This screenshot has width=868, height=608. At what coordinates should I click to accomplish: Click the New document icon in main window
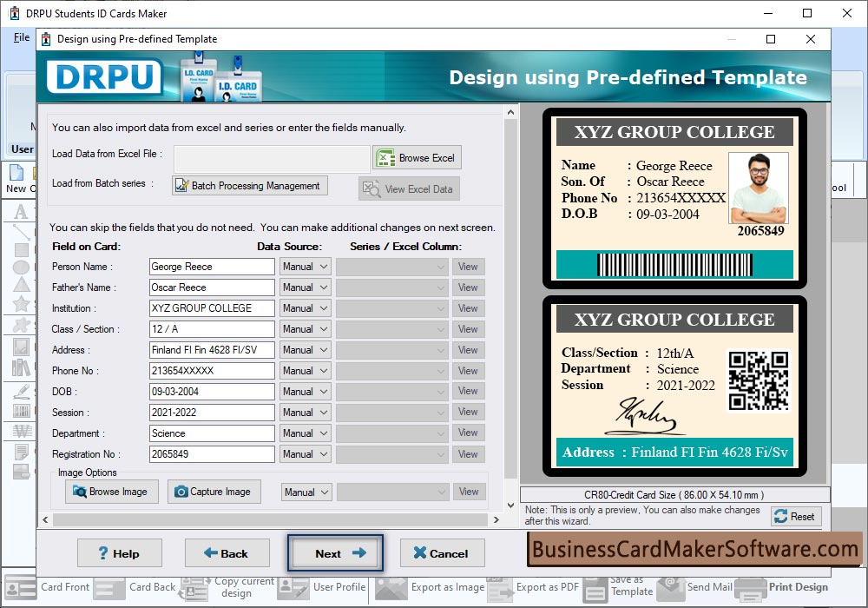click(x=16, y=174)
